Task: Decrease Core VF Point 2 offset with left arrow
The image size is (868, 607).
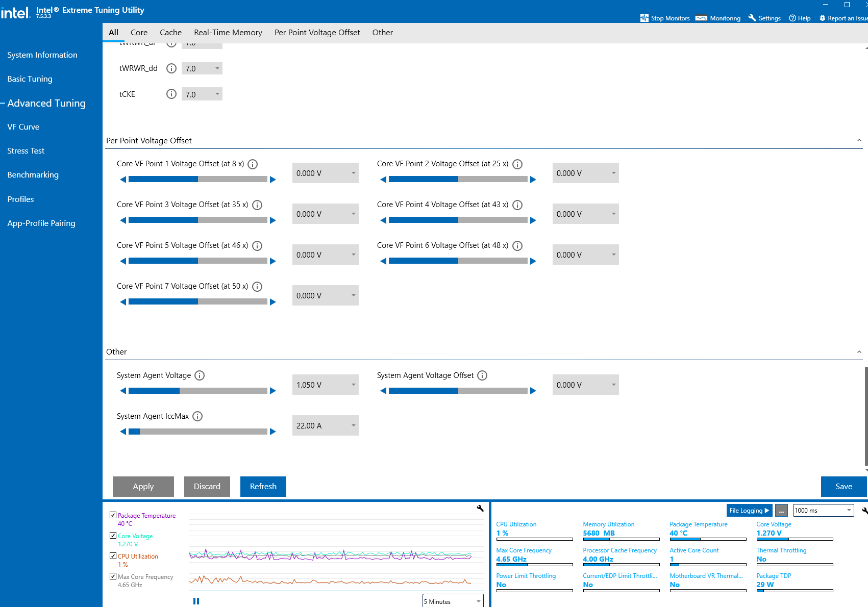Action: click(383, 180)
